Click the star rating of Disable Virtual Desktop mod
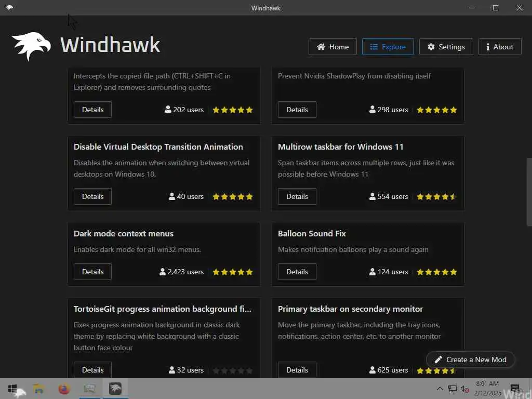 pyautogui.click(x=233, y=197)
